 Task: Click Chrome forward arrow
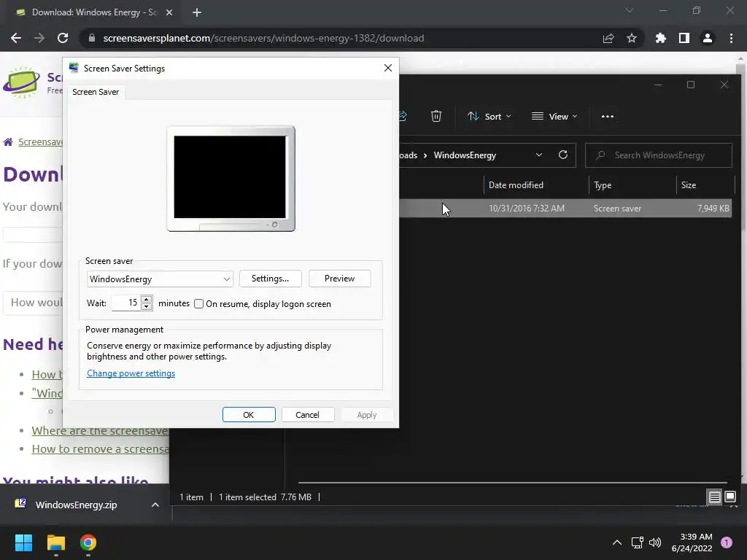pos(39,38)
